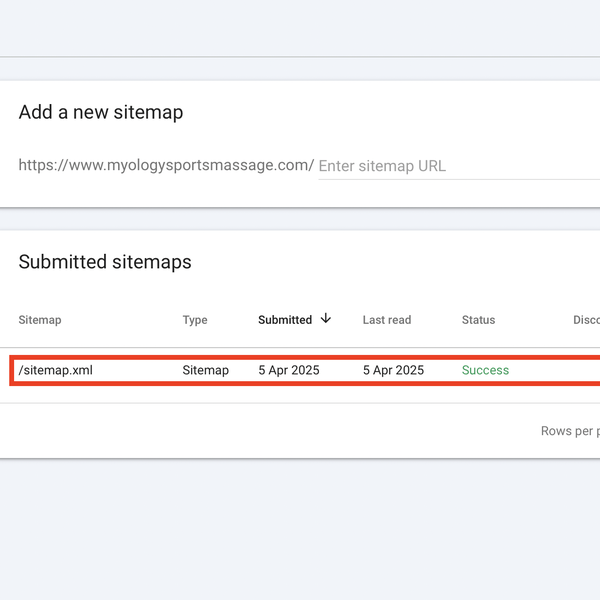The height and width of the screenshot is (600, 600).
Task: Sort table by Submitted column header
Action: click(285, 320)
